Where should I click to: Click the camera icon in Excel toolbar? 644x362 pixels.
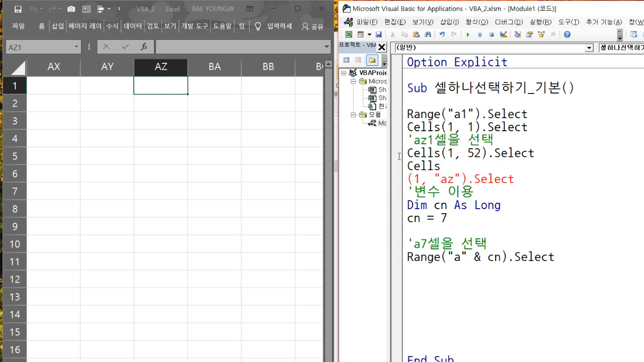tap(71, 9)
